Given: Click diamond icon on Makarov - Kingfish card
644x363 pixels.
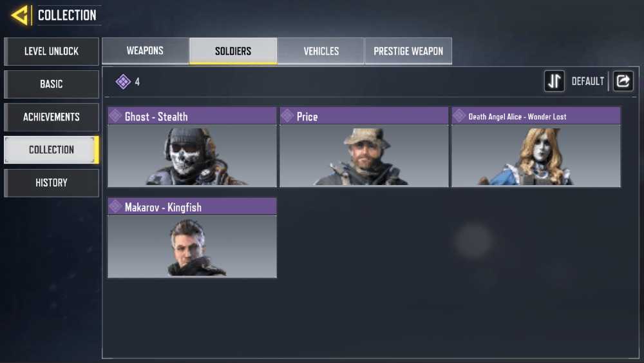Looking at the screenshot, I should (x=115, y=206).
